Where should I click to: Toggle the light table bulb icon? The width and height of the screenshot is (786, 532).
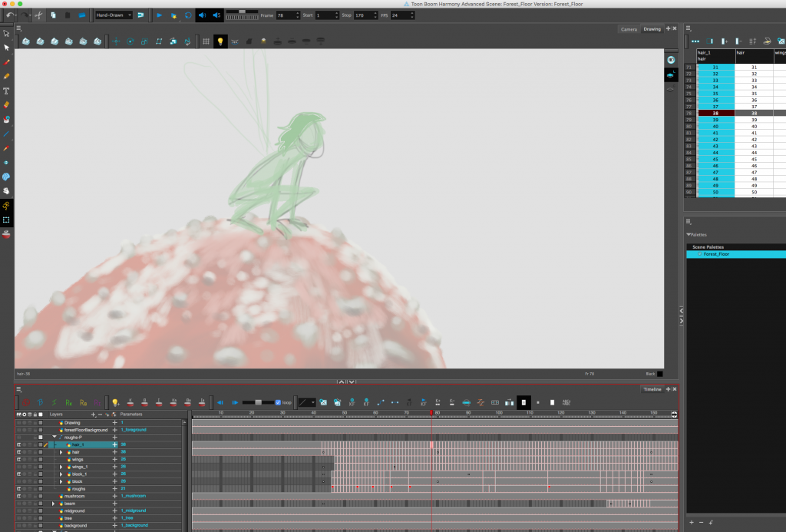pos(220,41)
